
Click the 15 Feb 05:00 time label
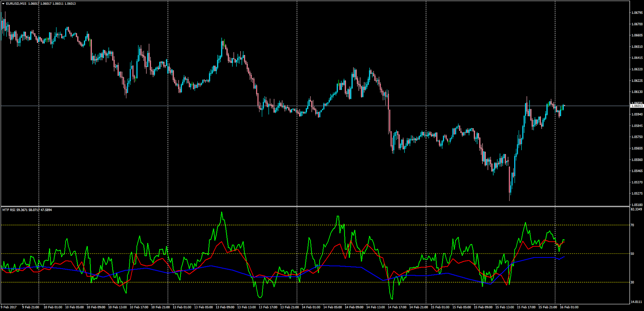pyautogui.click(x=462, y=307)
